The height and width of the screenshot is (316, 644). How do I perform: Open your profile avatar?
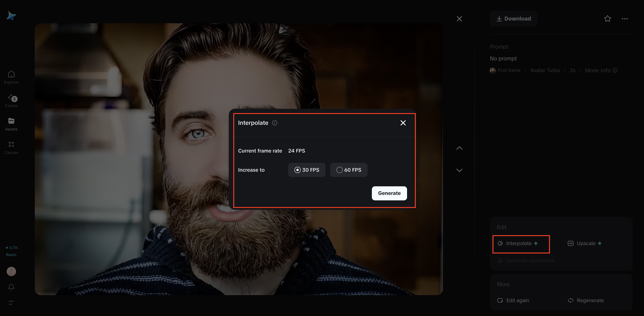pyautogui.click(x=11, y=271)
